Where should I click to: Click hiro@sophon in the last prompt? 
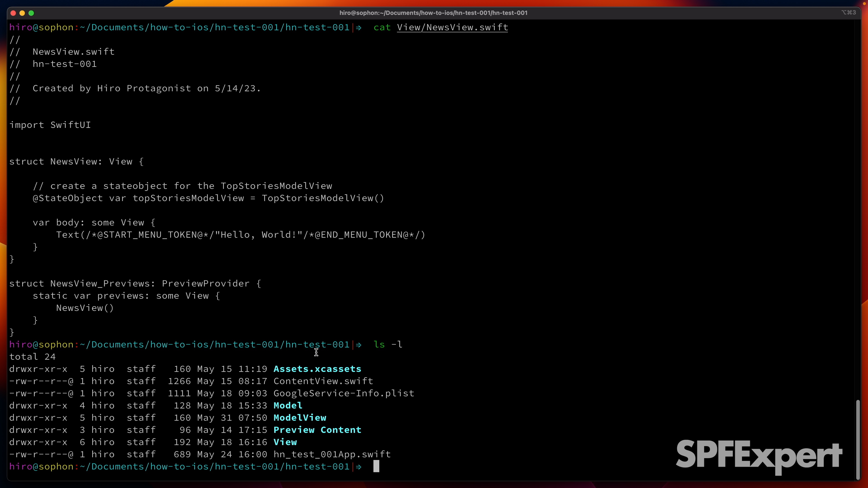point(41,467)
